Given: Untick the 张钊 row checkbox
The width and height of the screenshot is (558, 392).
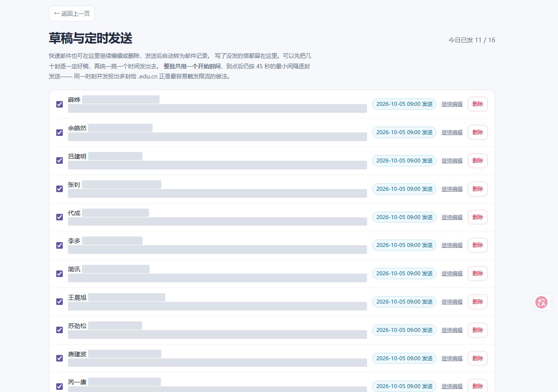Looking at the screenshot, I should point(60,189).
